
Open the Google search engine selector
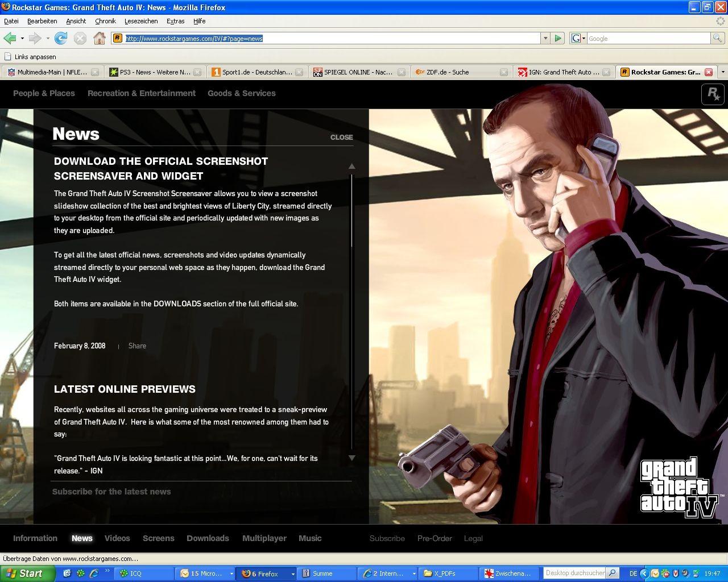(578, 38)
